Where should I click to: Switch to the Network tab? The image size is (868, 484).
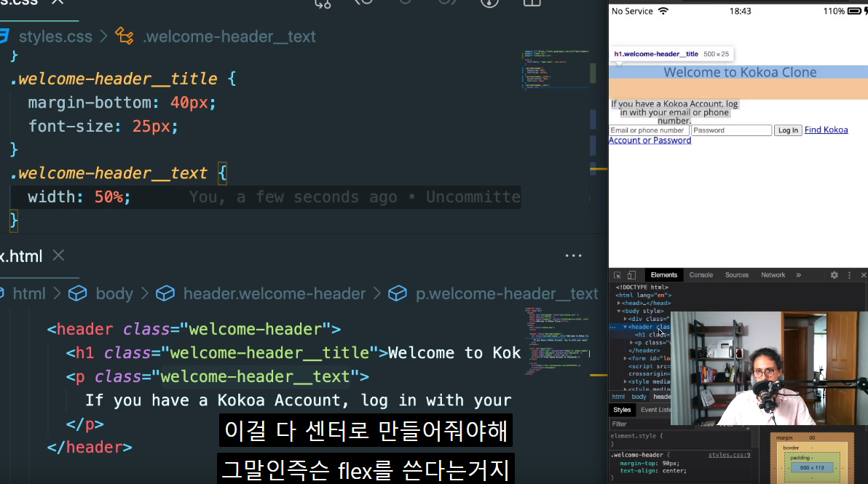tap(773, 275)
